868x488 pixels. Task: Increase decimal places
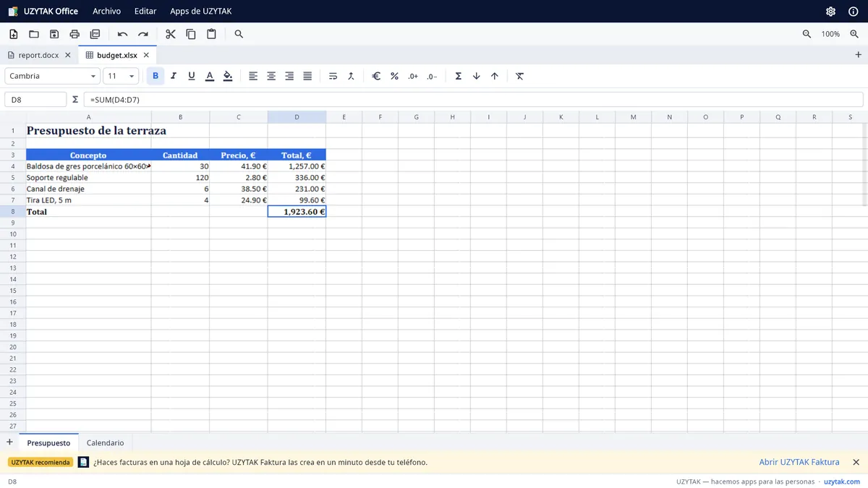(413, 76)
